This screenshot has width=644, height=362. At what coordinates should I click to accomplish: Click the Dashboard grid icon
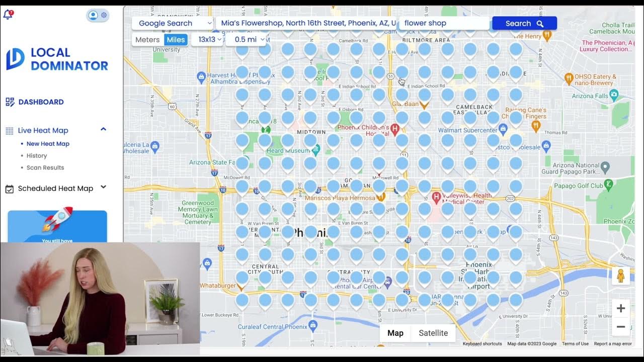pyautogui.click(x=10, y=102)
